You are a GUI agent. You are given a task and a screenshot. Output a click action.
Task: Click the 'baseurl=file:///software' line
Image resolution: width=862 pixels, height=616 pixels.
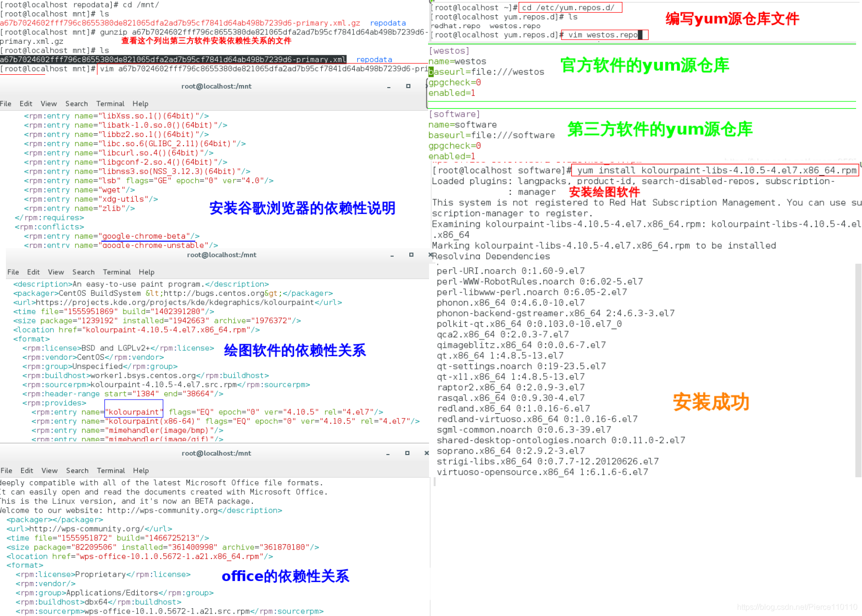[x=492, y=135]
